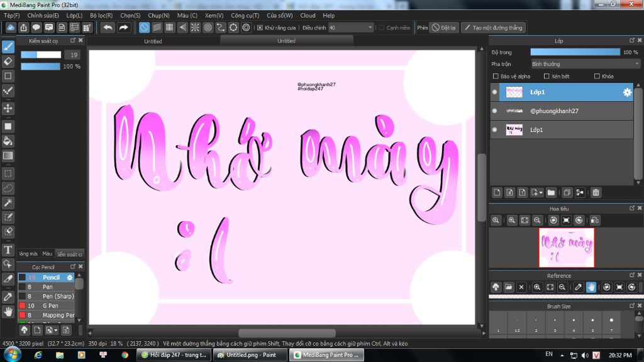Screen dimensions: 644x362
Task: Select the Lasso tool
Action: click(8, 189)
